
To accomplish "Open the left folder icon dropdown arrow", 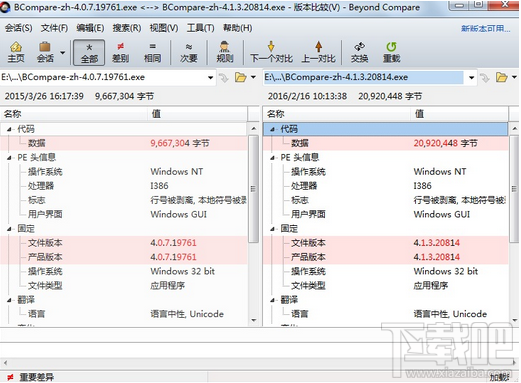I will 253,77.
